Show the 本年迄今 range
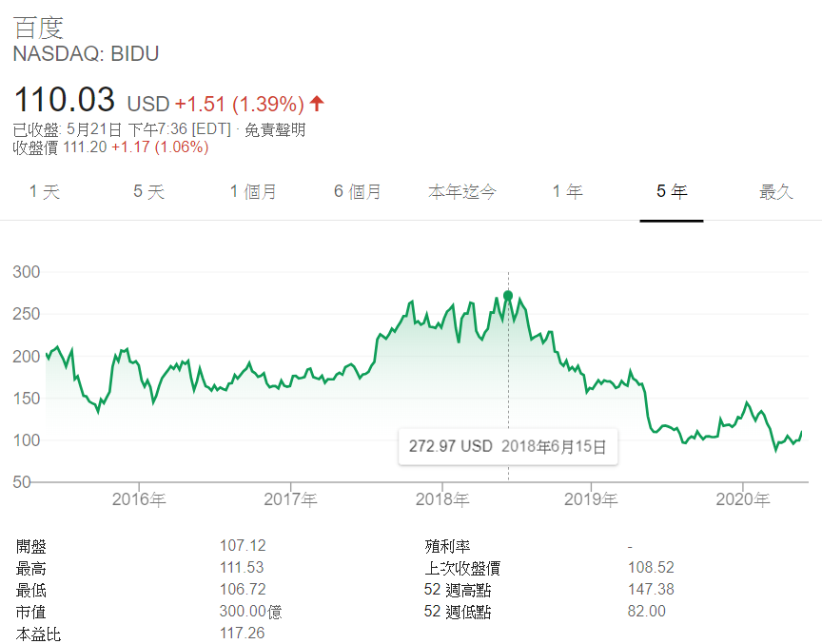The height and width of the screenshot is (644, 822). pos(461,192)
